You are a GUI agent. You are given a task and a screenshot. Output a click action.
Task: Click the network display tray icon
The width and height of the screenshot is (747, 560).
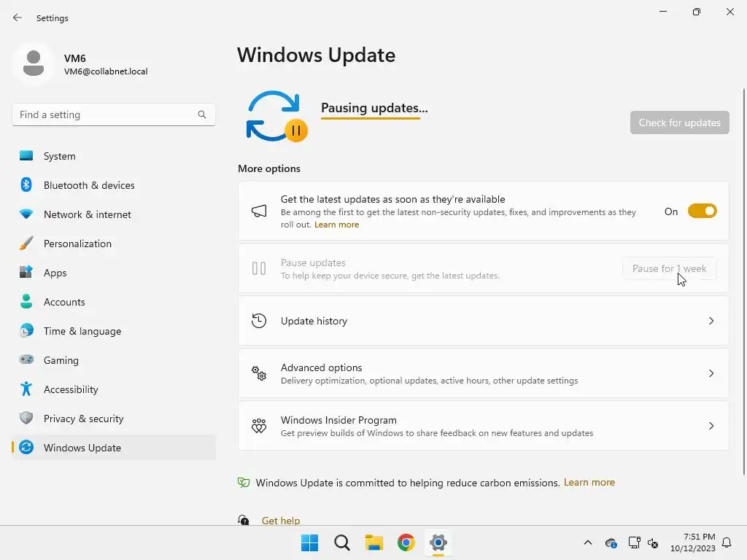(x=634, y=542)
